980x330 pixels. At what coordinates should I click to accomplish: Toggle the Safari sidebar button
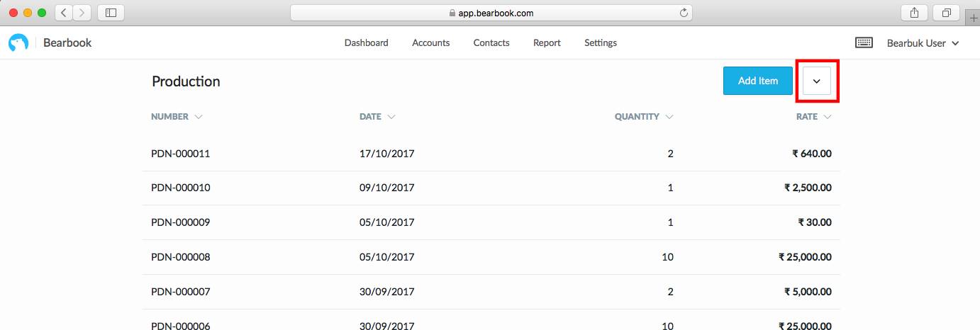(x=111, y=13)
